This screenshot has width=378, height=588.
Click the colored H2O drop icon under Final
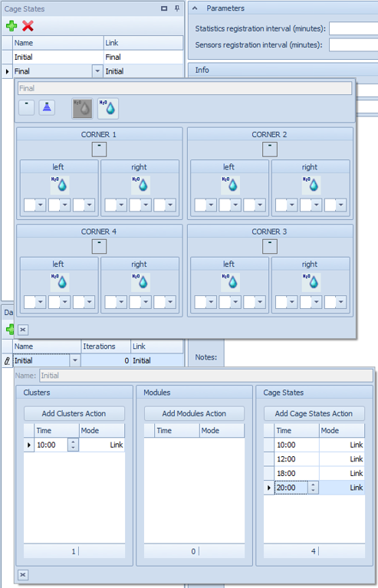pyautogui.click(x=108, y=108)
